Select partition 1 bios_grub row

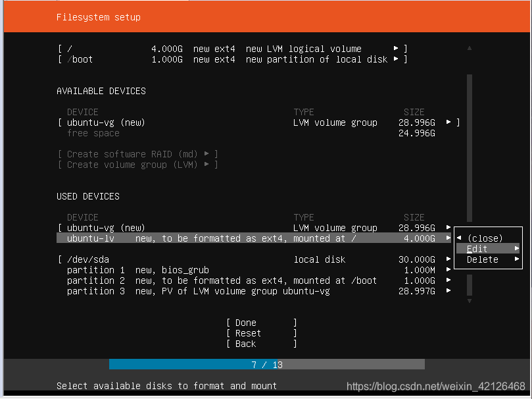coord(259,270)
